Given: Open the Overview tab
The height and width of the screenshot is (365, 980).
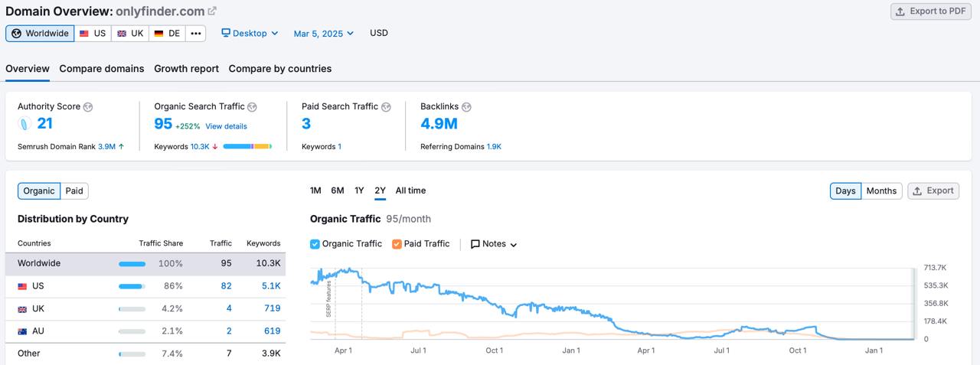Looking at the screenshot, I should tap(28, 69).
